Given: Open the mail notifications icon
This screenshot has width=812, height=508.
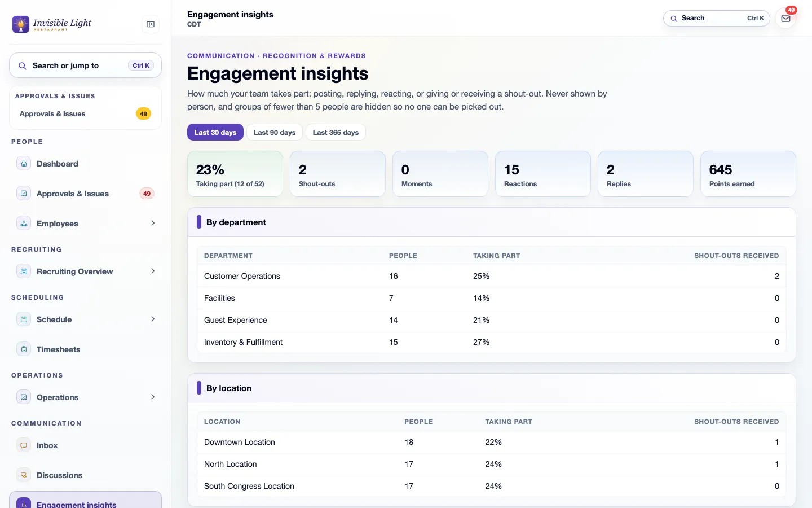Looking at the screenshot, I should coord(785,19).
